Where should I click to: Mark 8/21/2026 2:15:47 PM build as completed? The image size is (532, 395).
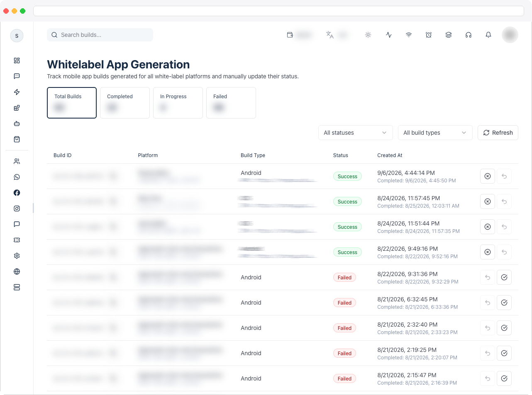point(504,378)
